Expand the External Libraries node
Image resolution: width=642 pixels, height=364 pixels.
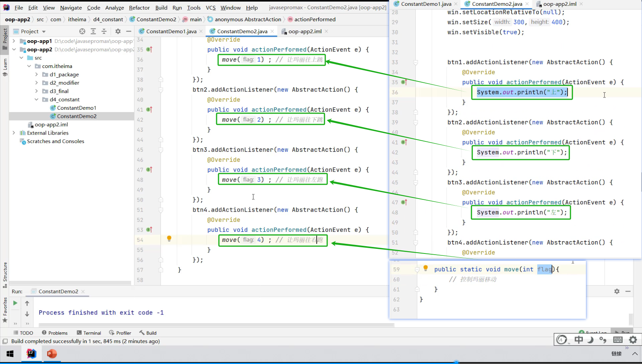[14, 133]
